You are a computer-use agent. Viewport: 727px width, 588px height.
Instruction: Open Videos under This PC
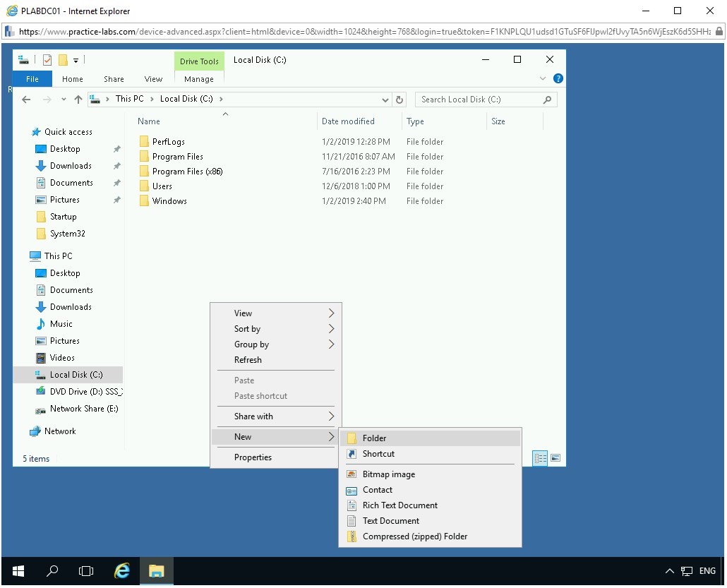[61, 358]
